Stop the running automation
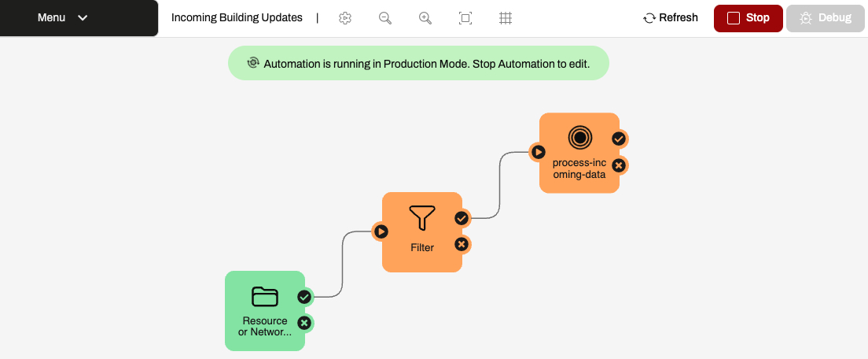The image size is (868, 359). (x=748, y=18)
